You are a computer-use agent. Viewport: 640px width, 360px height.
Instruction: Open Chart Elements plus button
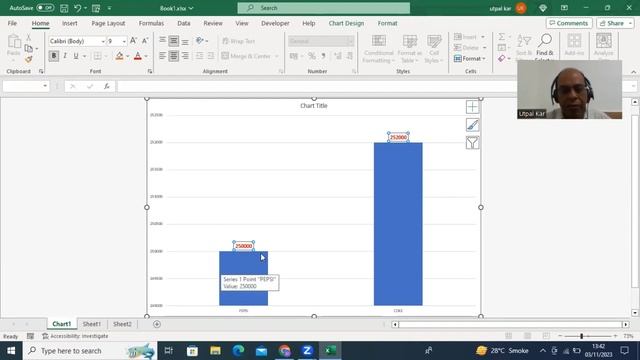point(472,107)
